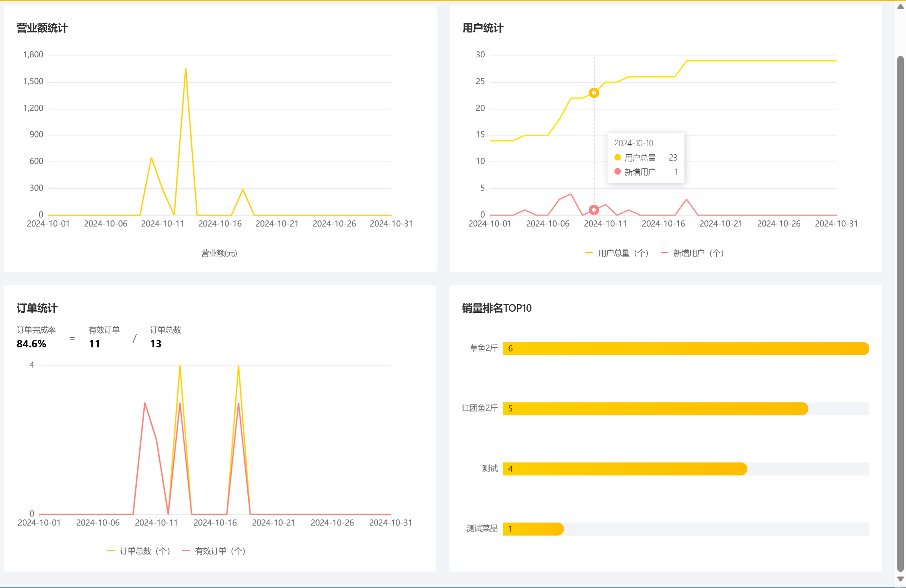Click the 江团鱼2斤 label in ranking list

tap(479, 408)
